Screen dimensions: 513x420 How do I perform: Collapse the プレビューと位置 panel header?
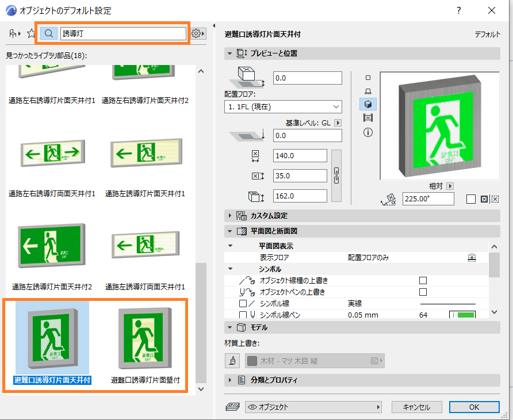click(x=362, y=54)
